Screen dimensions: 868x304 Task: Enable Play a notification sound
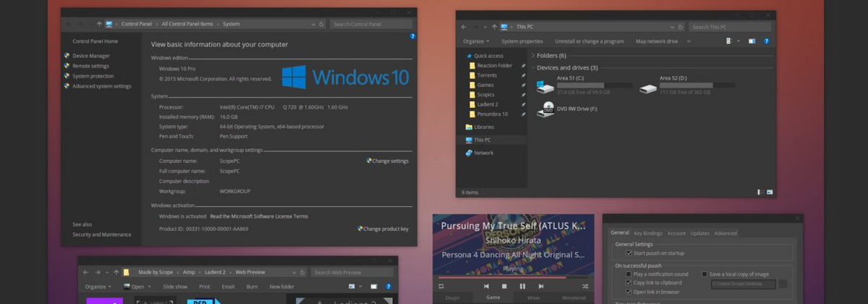click(x=629, y=274)
